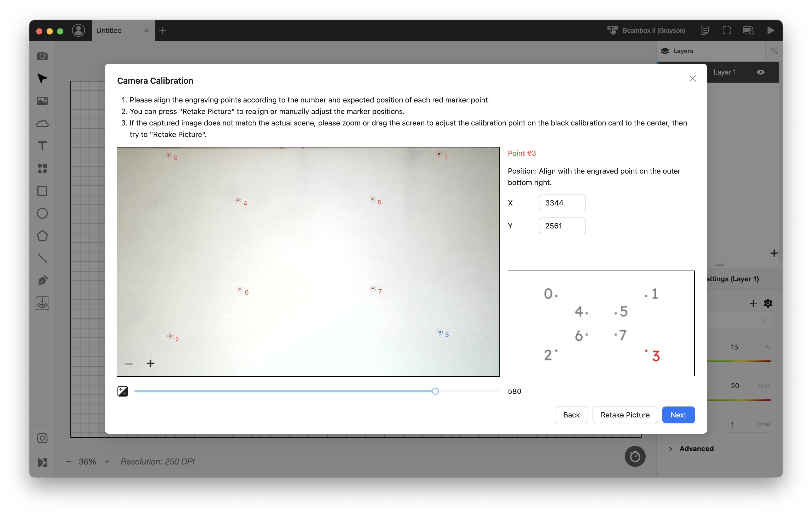Screen dimensions: 812x516
Task: Toggle the frame preview icon
Action: click(x=727, y=30)
